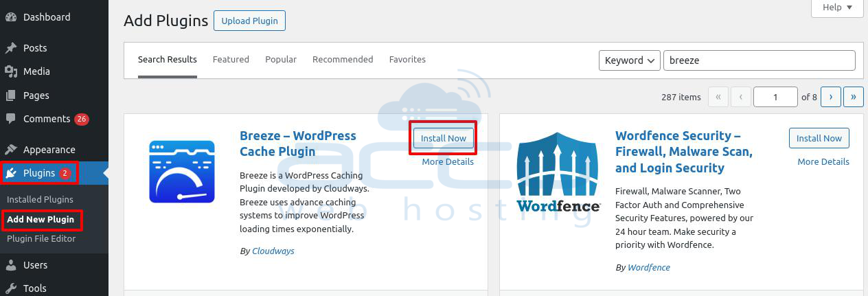The width and height of the screenshot is (868, 296).
Task: Click the Media library icon
Action: [x=11, y=71]
